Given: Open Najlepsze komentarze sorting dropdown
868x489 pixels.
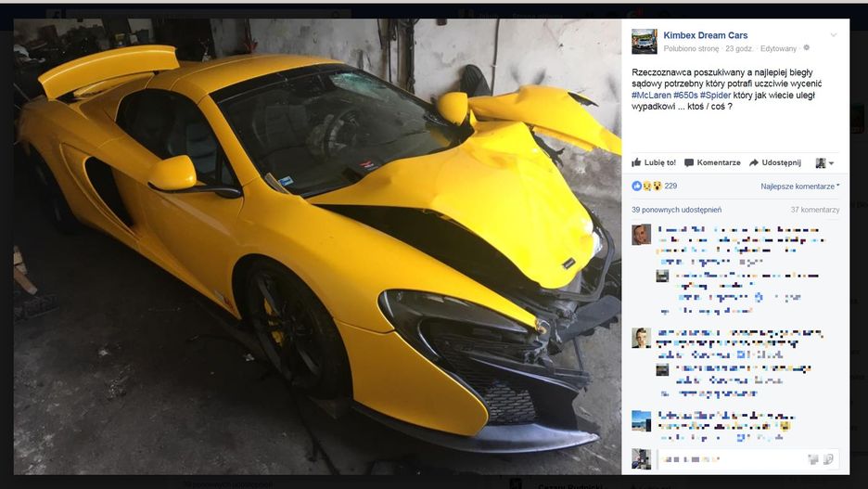Looking at the screenshot, I should click(800, 187).
